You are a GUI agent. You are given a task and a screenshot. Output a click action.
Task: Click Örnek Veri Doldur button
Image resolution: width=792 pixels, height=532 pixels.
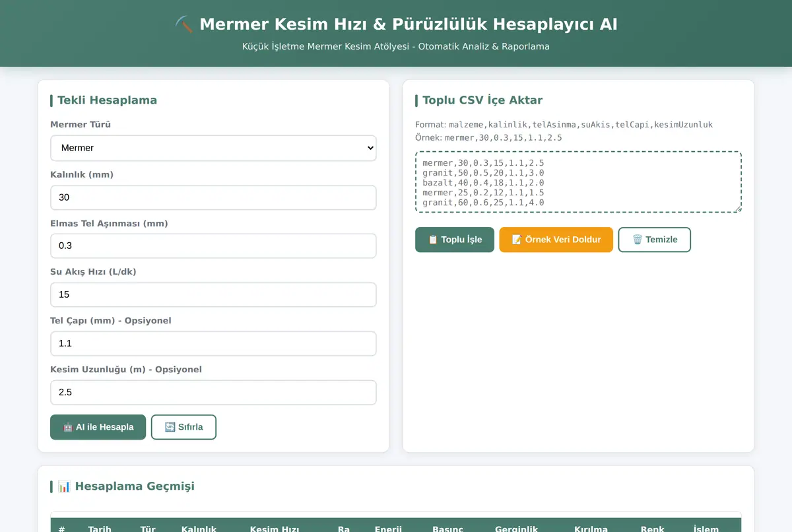(556, 240)
